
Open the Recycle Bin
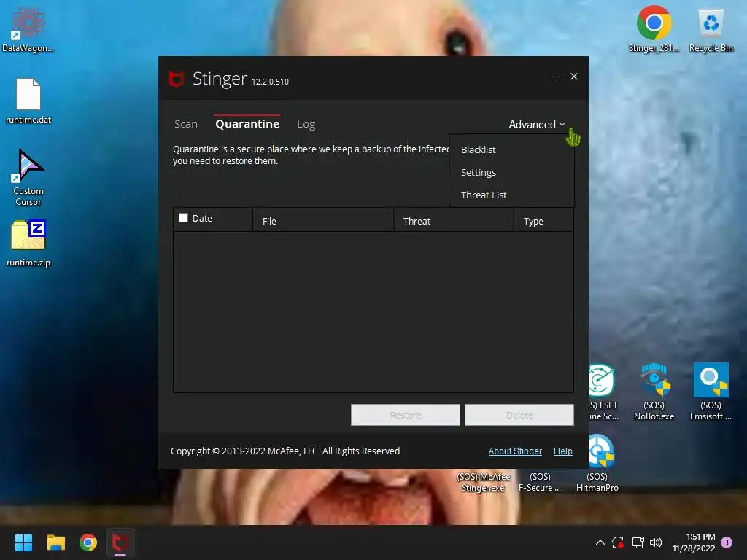[x=711, y=29]
